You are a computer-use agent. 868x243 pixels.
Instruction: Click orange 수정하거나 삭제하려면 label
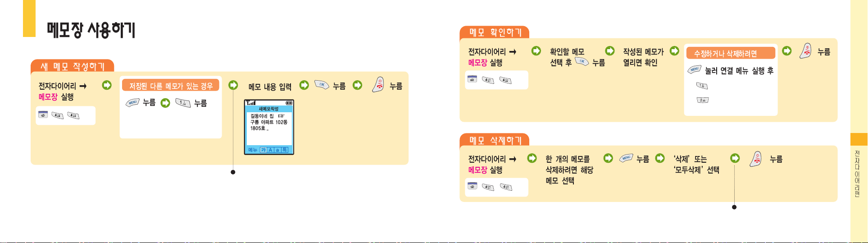[x=731, y=53]
